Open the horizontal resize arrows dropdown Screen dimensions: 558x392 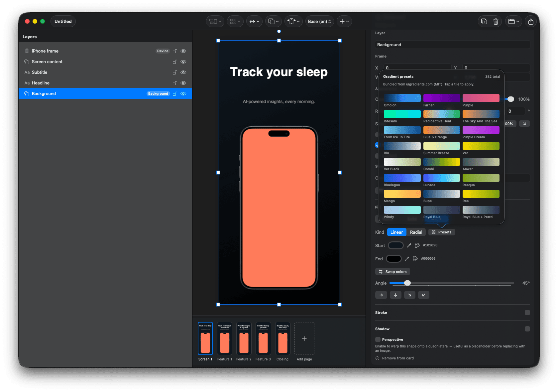point(254,21)
